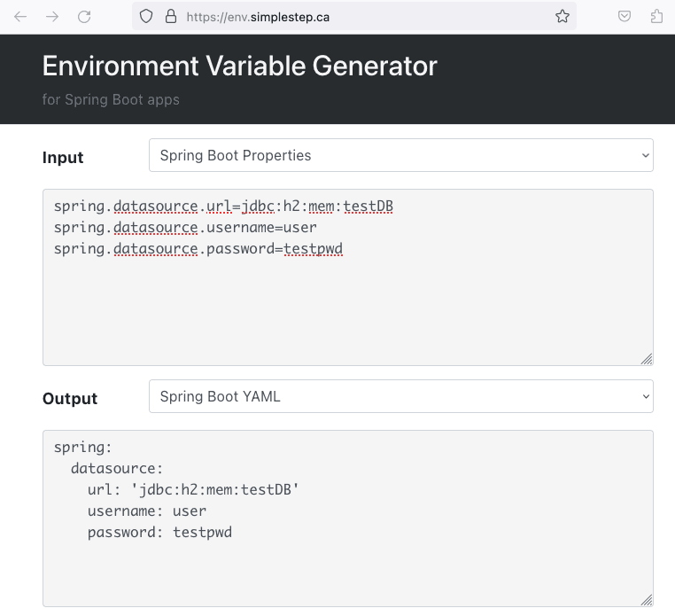675x616 pixels.
Task: Click the Output label
Action: 70,399
